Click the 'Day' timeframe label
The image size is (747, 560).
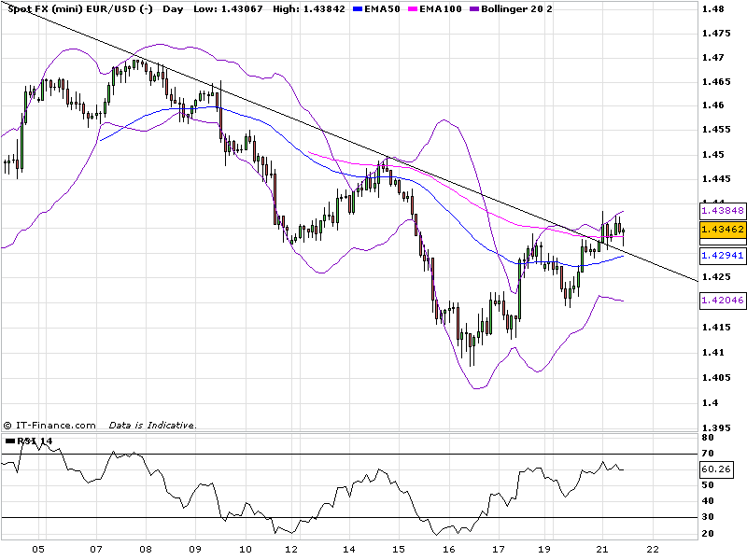coord(173,9)
